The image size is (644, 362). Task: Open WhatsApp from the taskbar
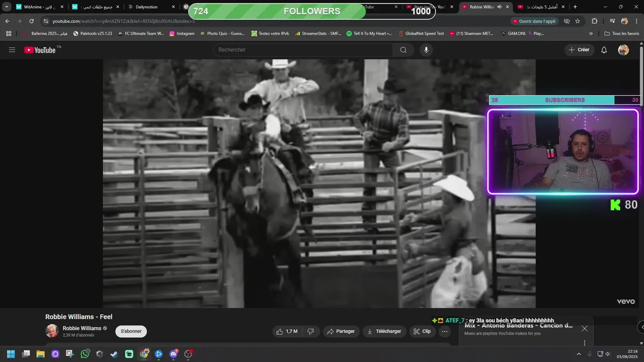coord(85,354)
